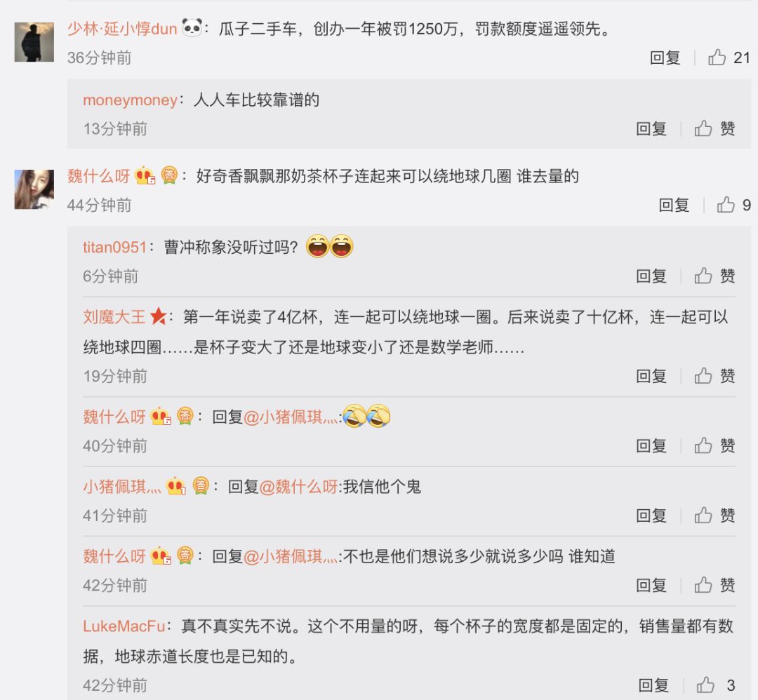This screenshot has height=700, width=758.
Task: Reply to the 瓜子二手车 comment
Action: point(665,58)
